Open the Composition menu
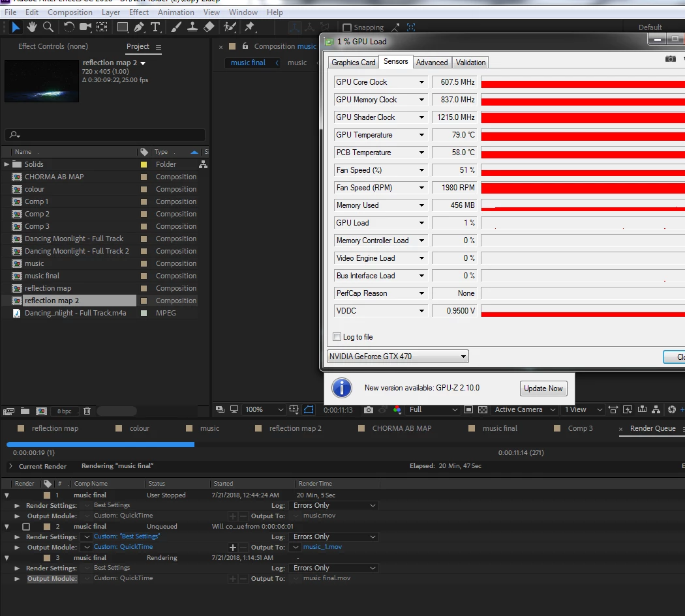Image resolution: width=685 pixels, height=616 pixels. pyautogui.click(x=70, y=12)
